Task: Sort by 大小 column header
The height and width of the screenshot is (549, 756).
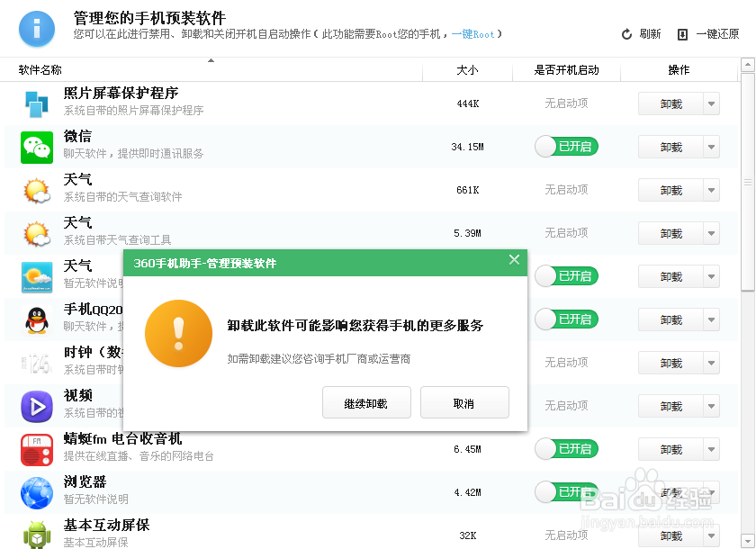Action: pyautogui.click(x=467, y=70)
